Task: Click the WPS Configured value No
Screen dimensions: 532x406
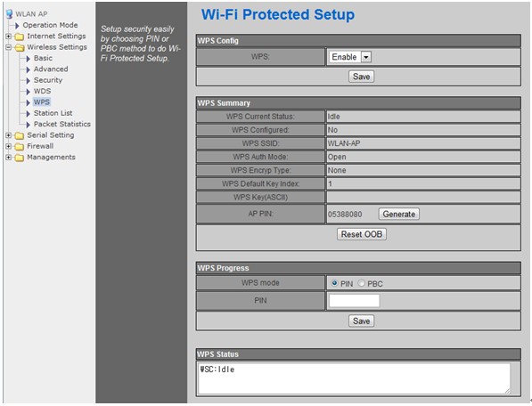Action: [x=332, y=130]
